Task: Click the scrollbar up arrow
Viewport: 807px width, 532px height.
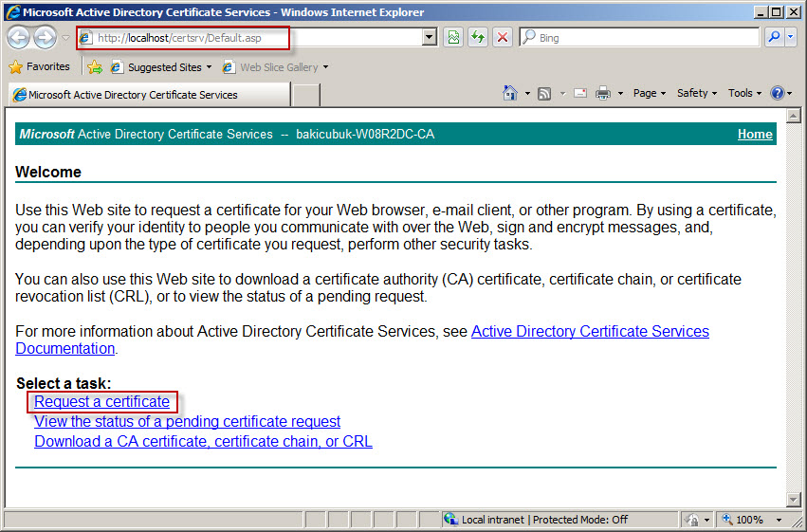Action: tap(793, 117)
